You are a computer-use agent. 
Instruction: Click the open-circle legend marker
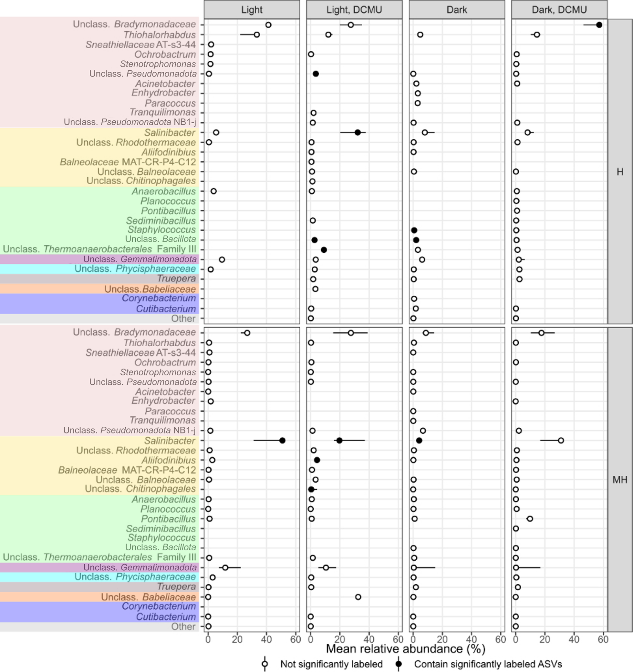pyautogui.click(x=265, y=664)
